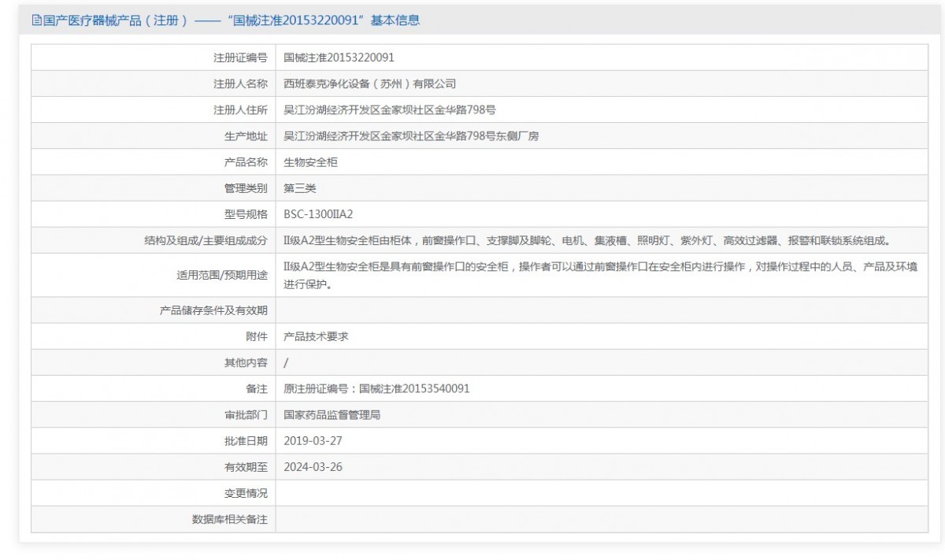Select the registration number value 国械注准20153220091

[x=339, y=57]
